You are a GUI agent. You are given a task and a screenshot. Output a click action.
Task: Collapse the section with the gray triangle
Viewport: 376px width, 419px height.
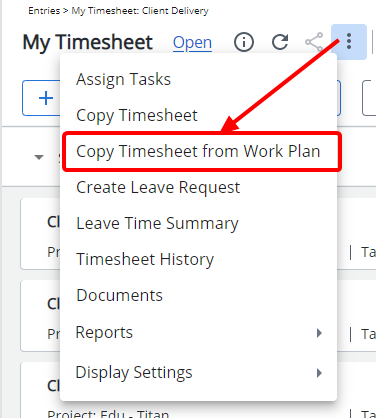39,157
